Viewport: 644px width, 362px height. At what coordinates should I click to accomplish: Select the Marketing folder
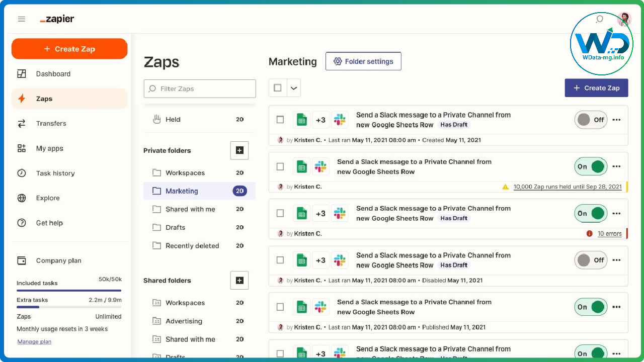pyautogui.click(x=182, y=191)
